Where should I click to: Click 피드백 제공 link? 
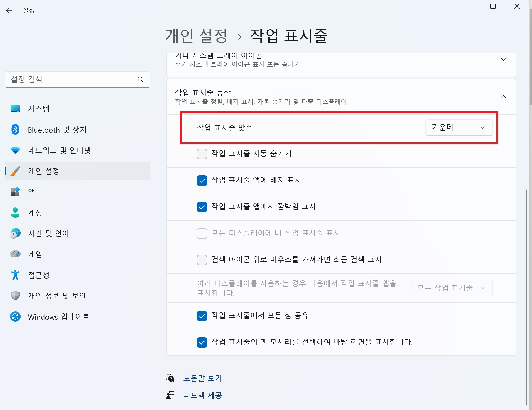(203, 395)
